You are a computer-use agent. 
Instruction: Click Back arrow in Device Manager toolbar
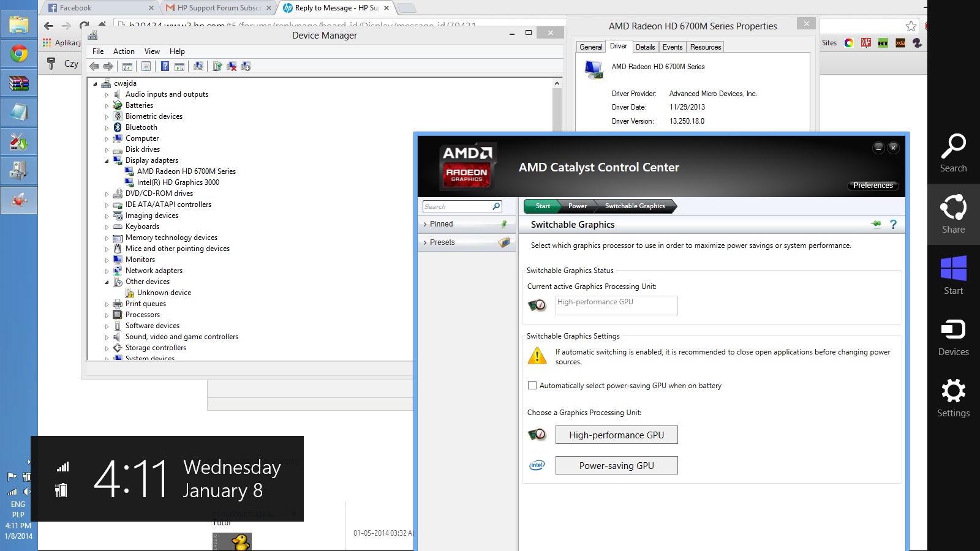(x=94, y=66)
